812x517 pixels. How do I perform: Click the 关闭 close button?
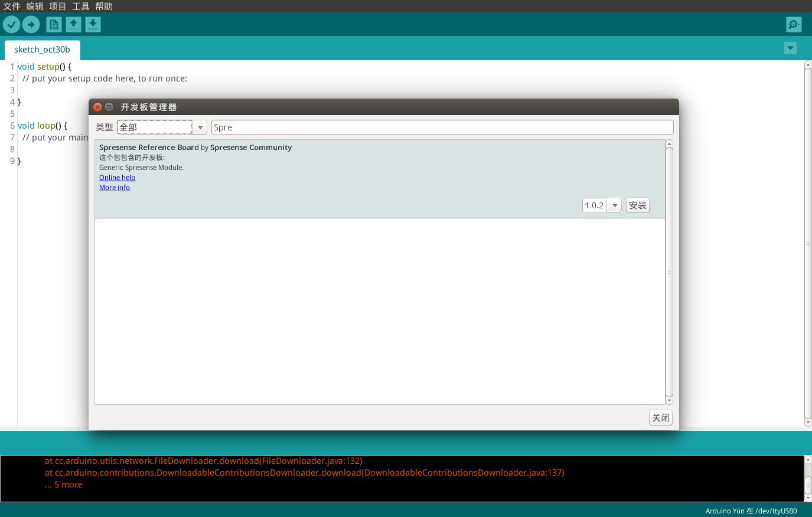click(x=660, y=418)
